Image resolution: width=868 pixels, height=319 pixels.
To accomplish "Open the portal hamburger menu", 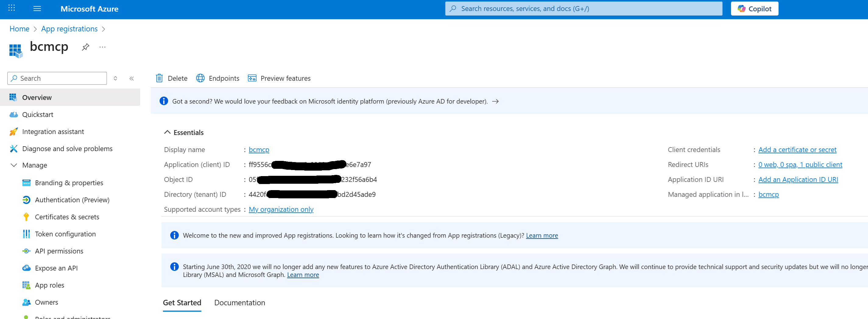I will pyautogui.click(x=37, y=9).
